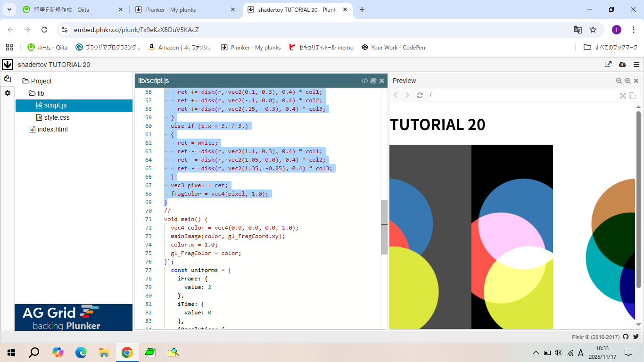Collapse the Project folder
The image size is (644, 362).
pyautogui.click(x=37, y=81)
